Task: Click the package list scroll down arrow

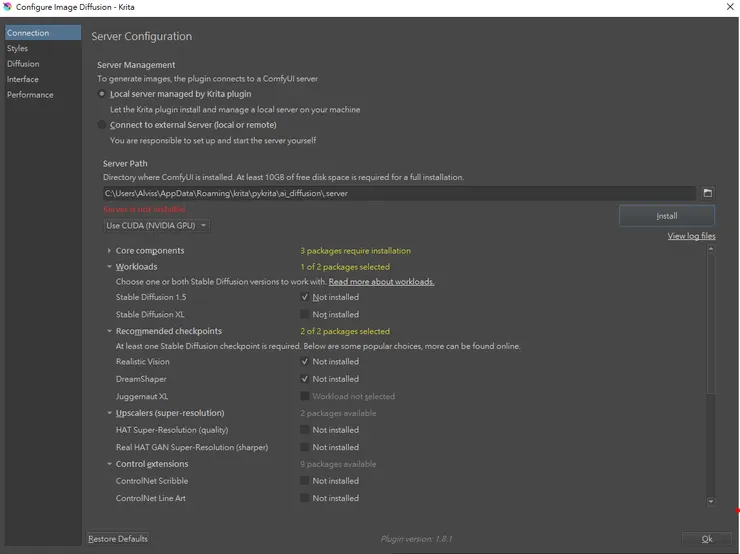Action: click(x=711, y=501)
